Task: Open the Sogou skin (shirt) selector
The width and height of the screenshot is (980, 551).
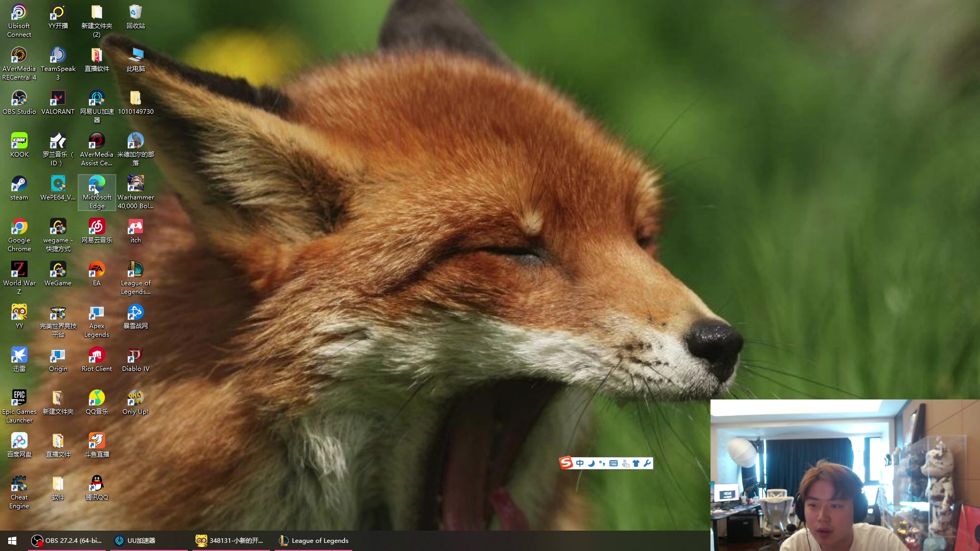Action: click(636, 463)
